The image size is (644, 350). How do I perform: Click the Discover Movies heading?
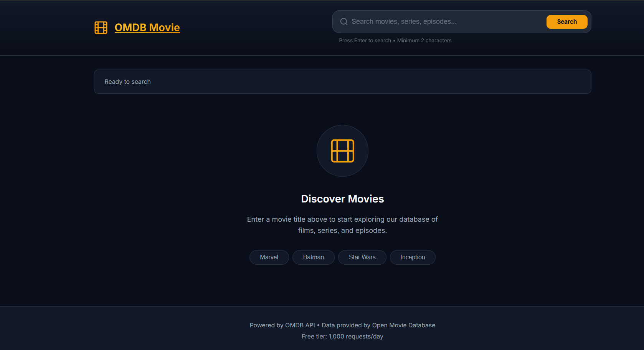click(x=342, y=199)
